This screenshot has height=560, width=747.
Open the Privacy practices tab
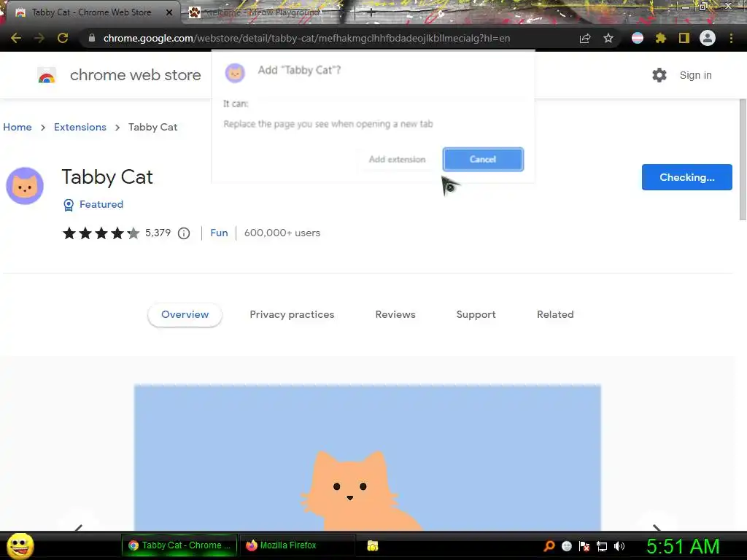[292, 314]
